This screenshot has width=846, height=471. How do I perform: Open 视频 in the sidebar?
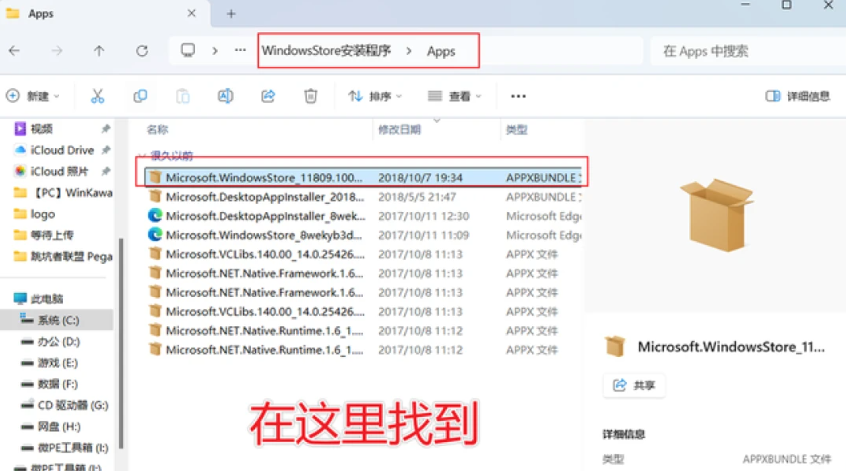[x=41, y=128]
